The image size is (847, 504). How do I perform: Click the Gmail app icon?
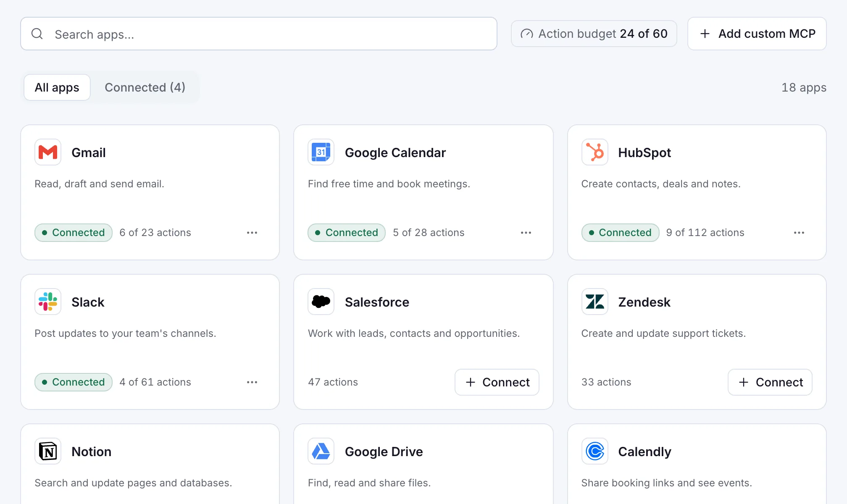click(48, 152)
